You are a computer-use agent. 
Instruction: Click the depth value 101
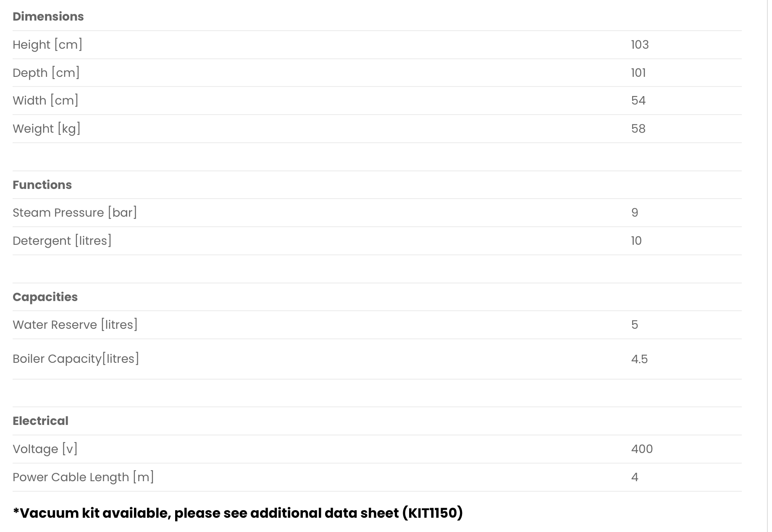pyautogui.click(x=638, y=73)
